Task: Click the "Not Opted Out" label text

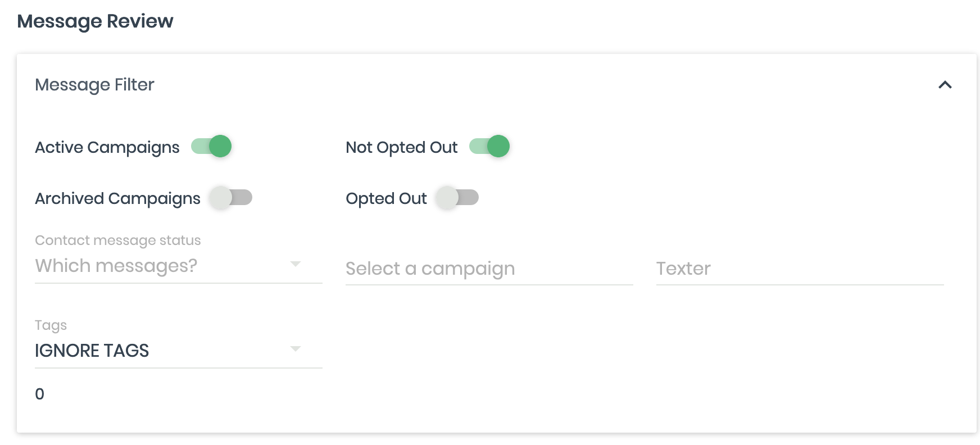Action: (401, 147)
